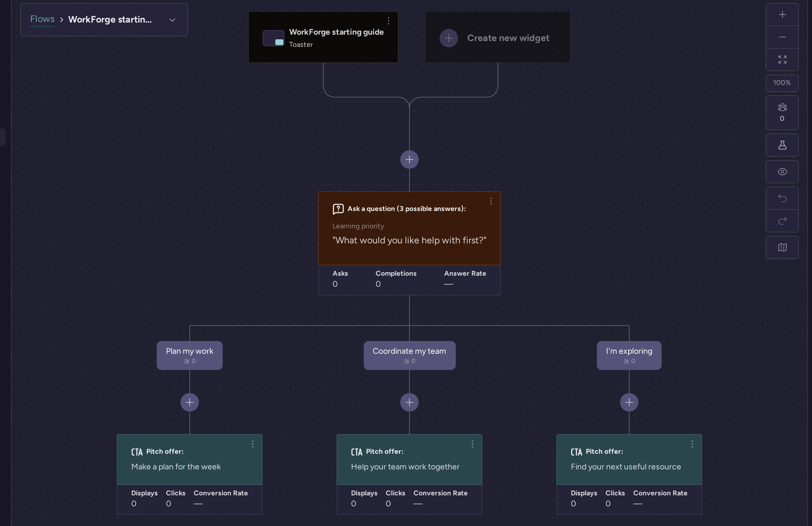Click the collapsed left sidebar handle
Image resolution: width=812 pixels, height=526 pixels.
3,137
